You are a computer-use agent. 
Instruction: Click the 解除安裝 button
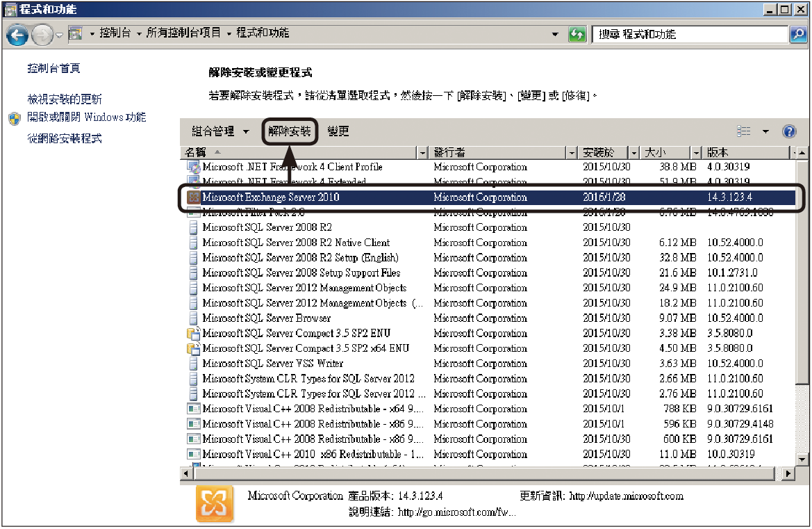(290, 131)
